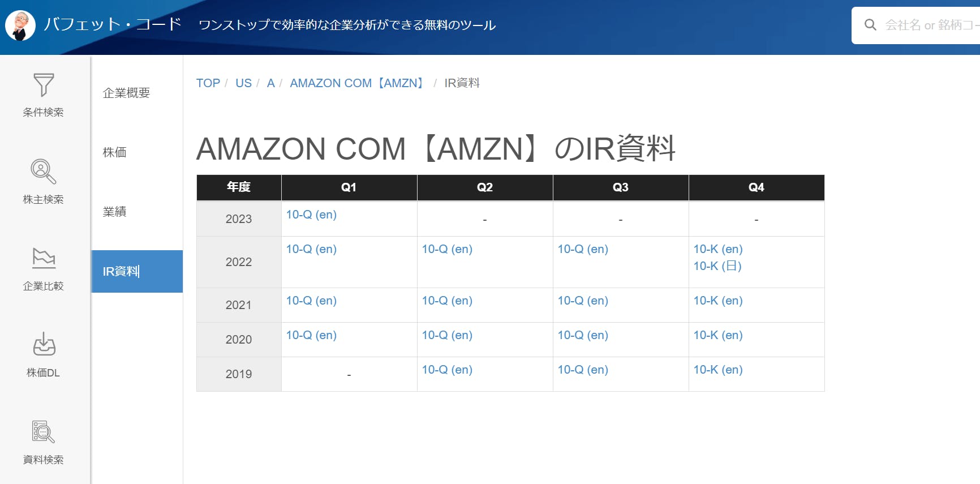The height and width of the screenshot is (484, 980).
Task: Click the magnifier icon in search box
Action: pos(870,25)
